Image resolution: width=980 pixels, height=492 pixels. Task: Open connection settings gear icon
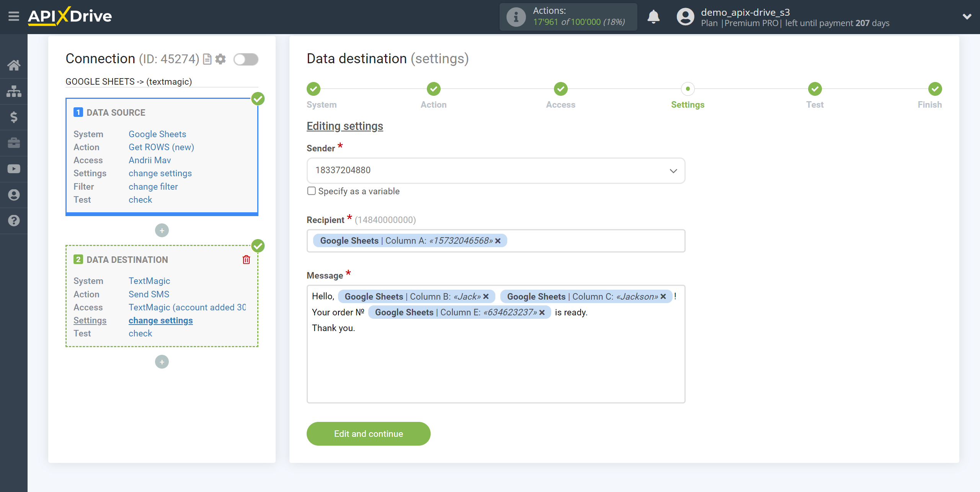(x=220, y=59)
